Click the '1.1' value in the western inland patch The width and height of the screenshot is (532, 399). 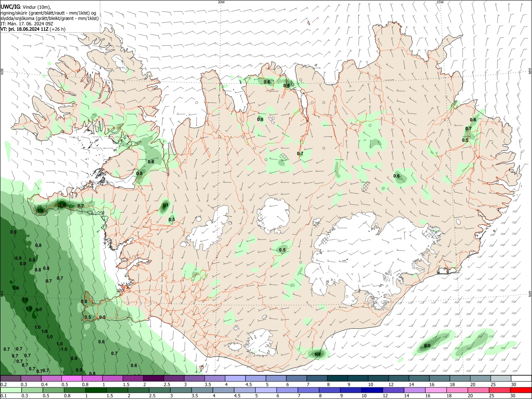coord(165,205)
